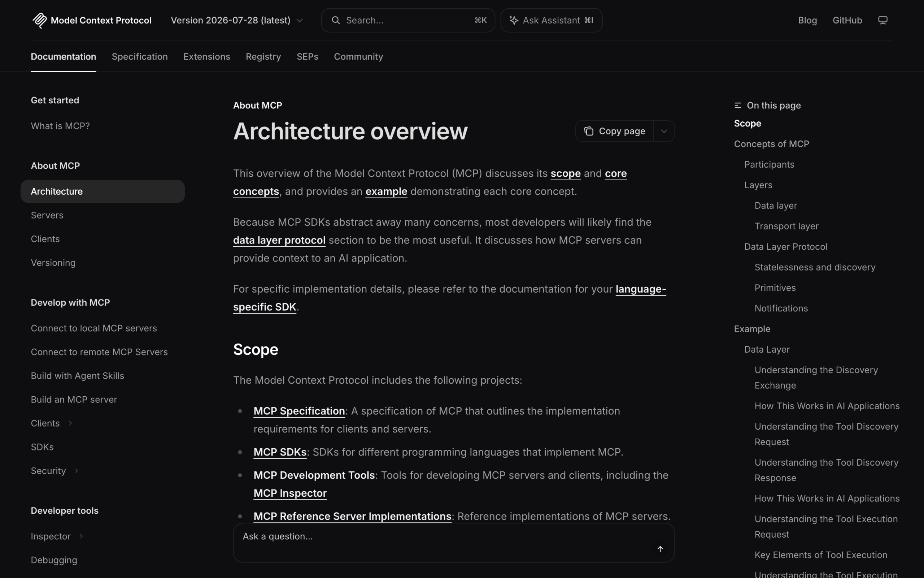Jump to Data Layer Protocol in outline

785,247
